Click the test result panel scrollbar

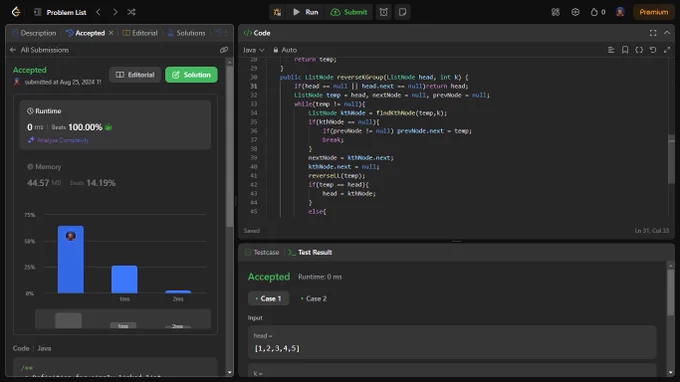(671, 293)
